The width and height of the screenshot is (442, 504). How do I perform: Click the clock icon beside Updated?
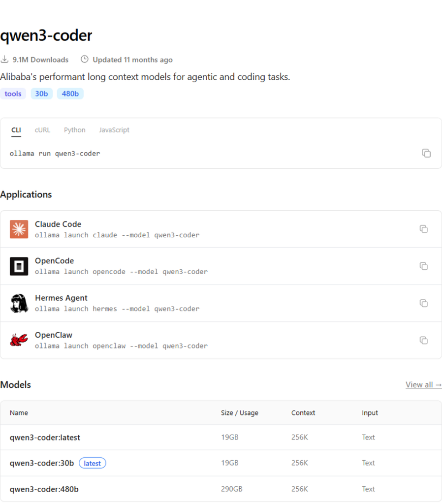click(85, 59)
